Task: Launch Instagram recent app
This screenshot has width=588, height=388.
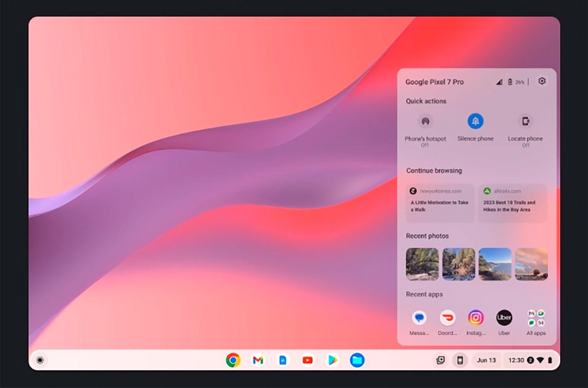Action: point(476,318)
